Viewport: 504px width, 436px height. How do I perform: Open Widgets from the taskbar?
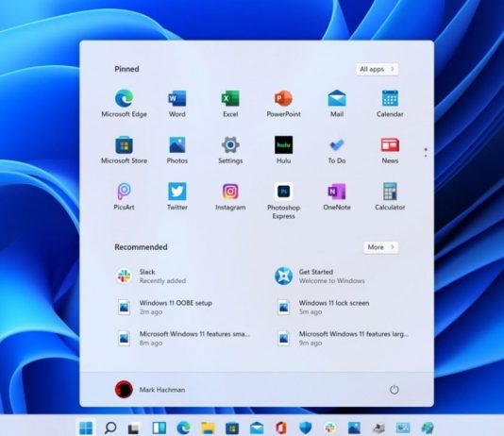click(x=159, y=428)
